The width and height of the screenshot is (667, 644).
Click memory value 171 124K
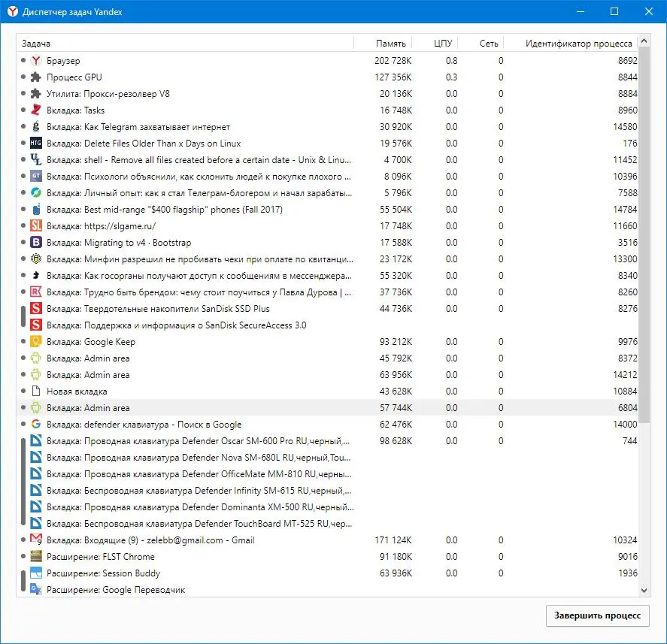[x=393, y=540]
